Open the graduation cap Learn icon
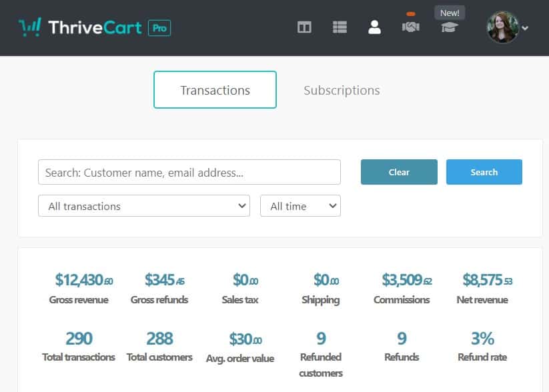 [449, 27]
